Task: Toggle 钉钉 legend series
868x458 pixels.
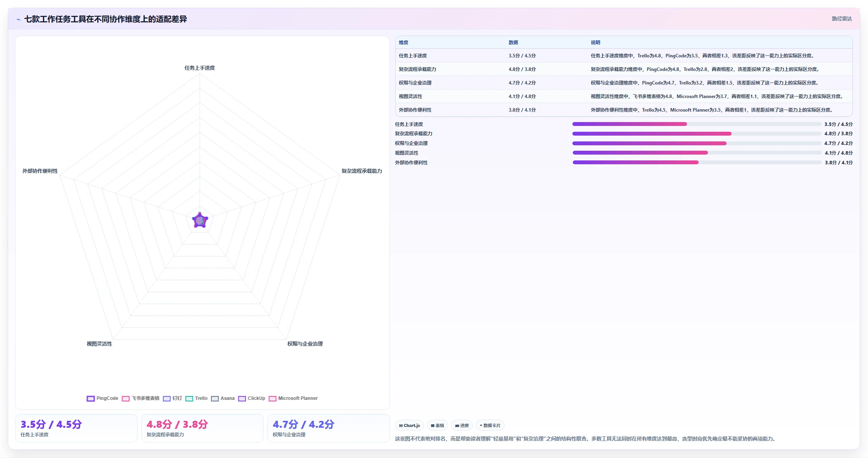Action: point(172,398)
